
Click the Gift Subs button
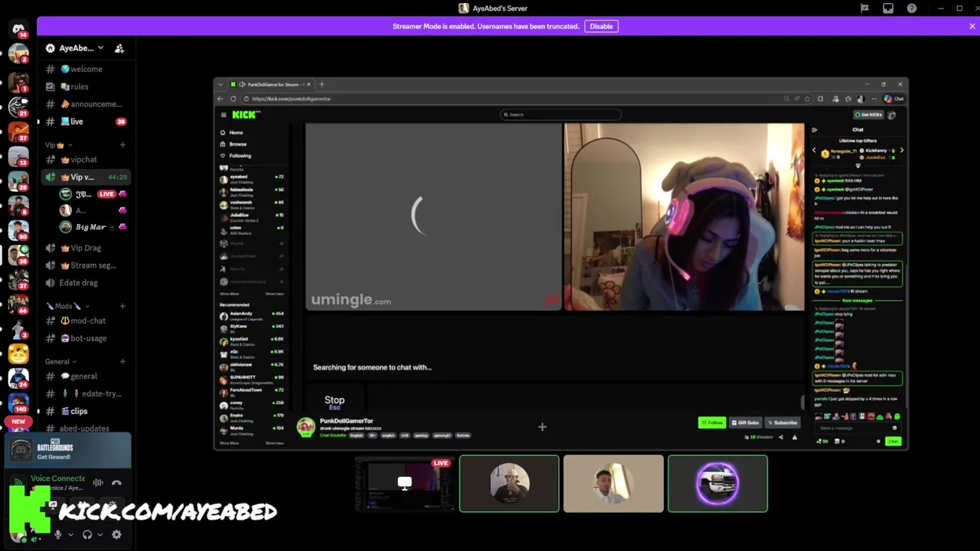[x=745, y=422]
